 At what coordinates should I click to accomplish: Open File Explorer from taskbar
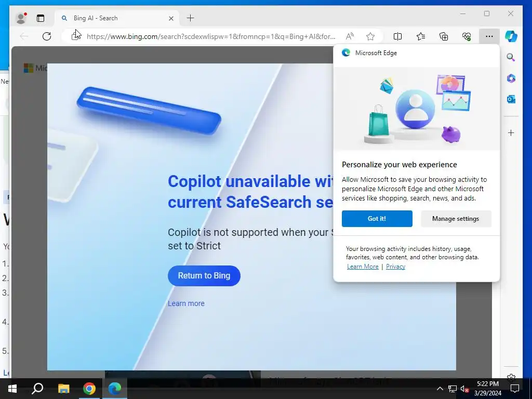(x=63, y=389)
